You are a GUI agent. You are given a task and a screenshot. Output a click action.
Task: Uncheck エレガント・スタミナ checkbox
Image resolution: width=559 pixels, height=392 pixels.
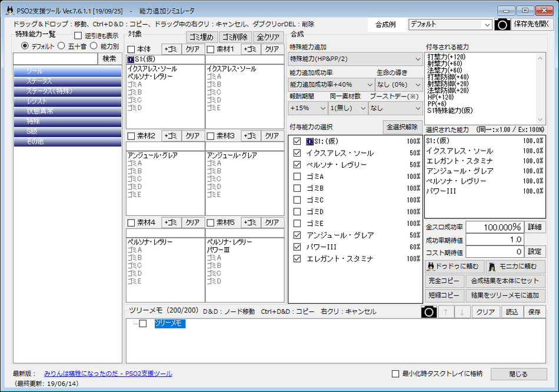(x=297, y=258)
